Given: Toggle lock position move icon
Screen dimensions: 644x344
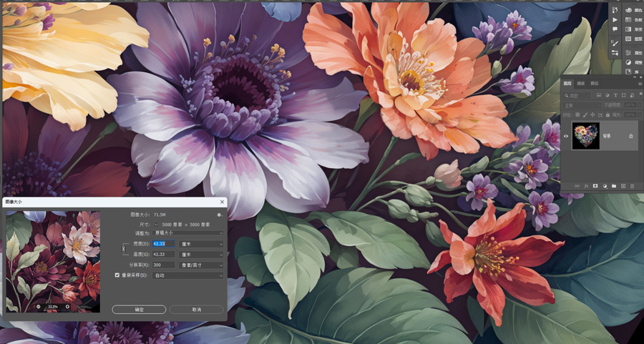Looking at the screenshot, I should coord(592,115).
